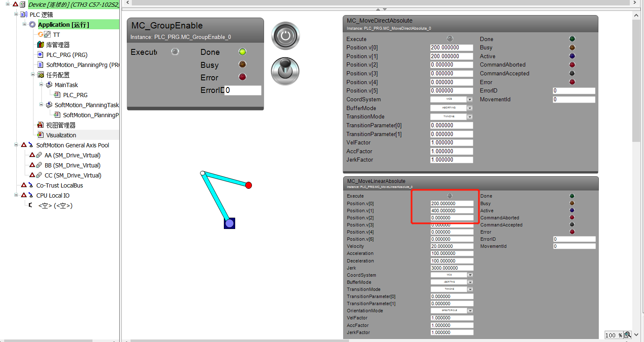This screenshot has height=342, width=644.
Task: Toggle Execute on MC_GroupEnable
Action: click(175, 51)
